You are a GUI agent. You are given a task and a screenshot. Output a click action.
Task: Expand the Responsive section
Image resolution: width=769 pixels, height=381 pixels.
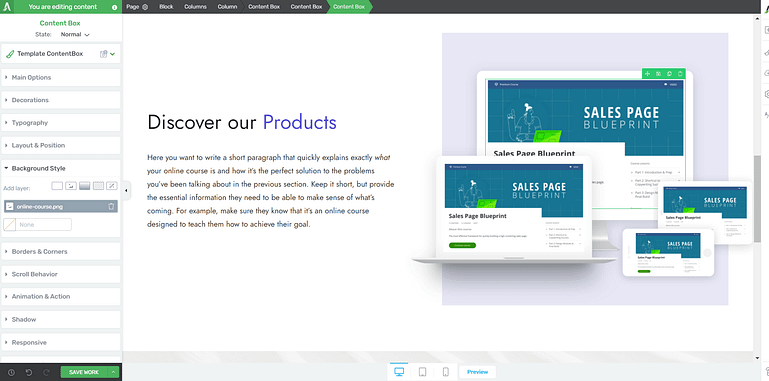61,342
